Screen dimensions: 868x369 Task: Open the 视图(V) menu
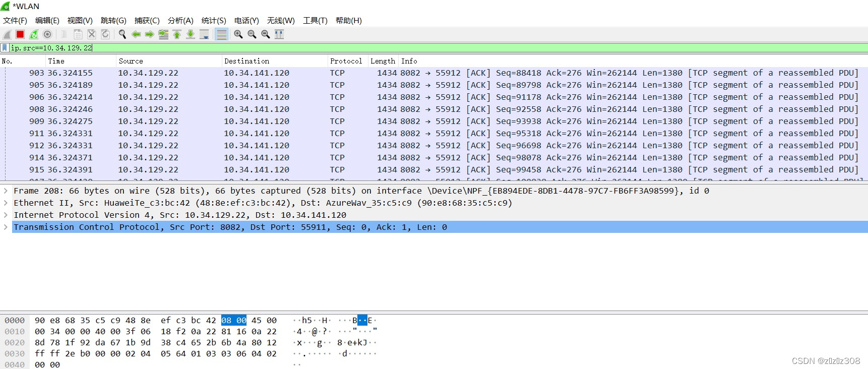[80, 21]
